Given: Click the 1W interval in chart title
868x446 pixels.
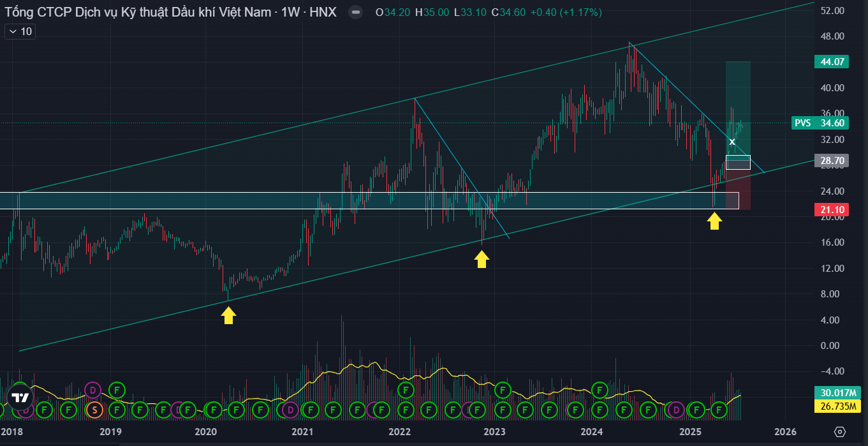Looking at the screenshot, I should pyautogui.click(x=290, y=12).
